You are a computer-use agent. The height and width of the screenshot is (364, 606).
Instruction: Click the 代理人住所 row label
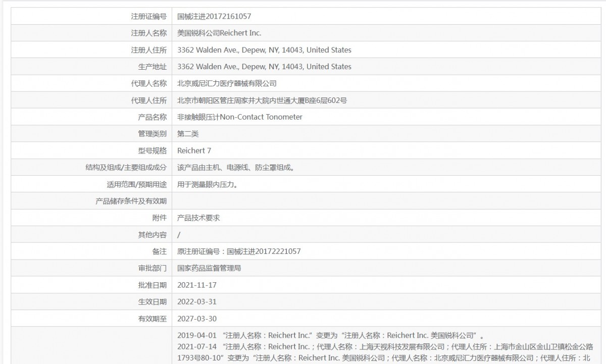click(x=148, y=100)
